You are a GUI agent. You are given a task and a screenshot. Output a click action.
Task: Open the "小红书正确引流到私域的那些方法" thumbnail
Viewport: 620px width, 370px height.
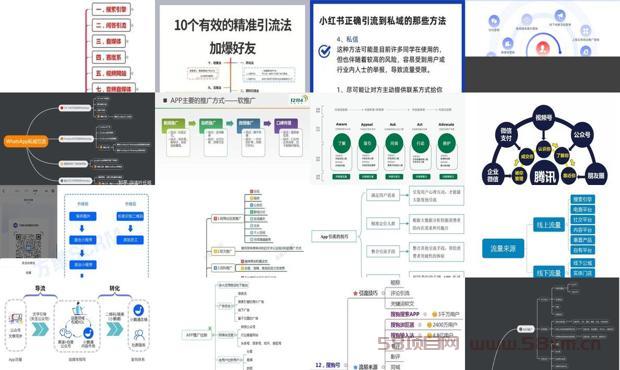tap(388, 46)
